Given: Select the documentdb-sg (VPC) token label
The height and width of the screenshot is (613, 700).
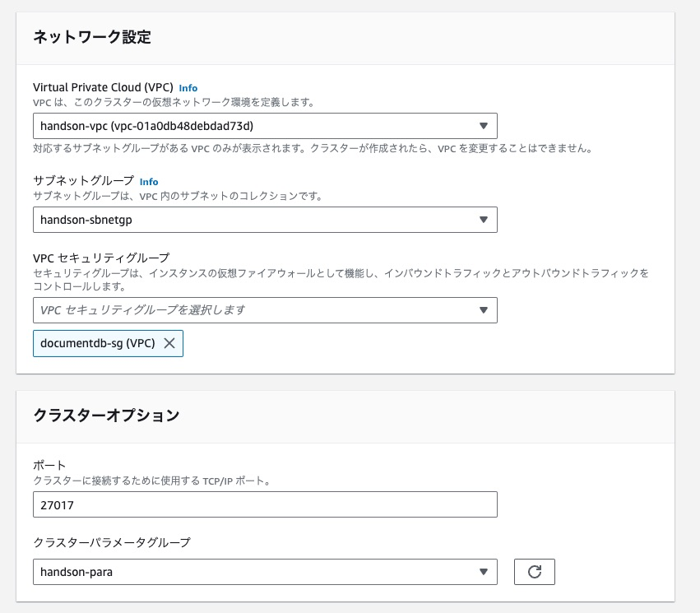Looking at the screenshot, I should pyautogui.click(x=97, y=343).
